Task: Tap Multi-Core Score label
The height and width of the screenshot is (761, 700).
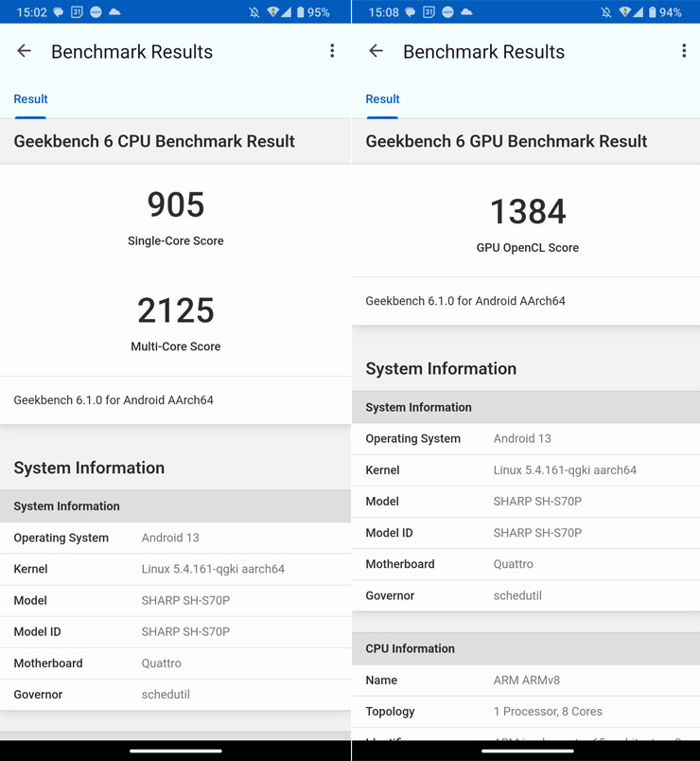Action: (x=176, y=346)
